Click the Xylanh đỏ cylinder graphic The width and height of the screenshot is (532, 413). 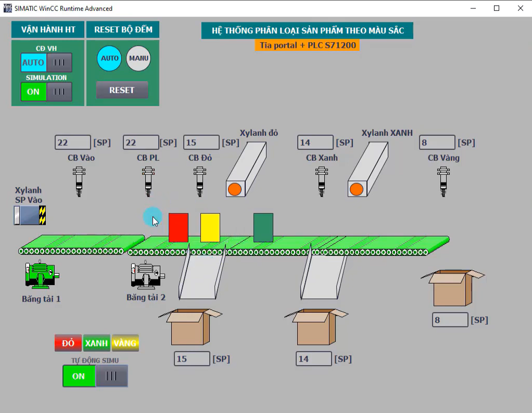click(246, 169)
